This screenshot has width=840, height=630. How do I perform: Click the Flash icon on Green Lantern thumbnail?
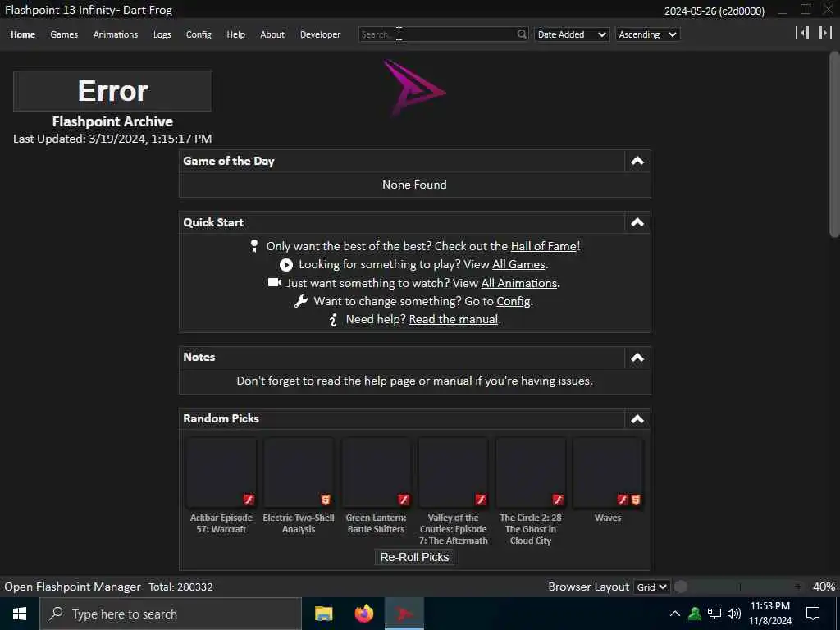pos(404,500)
